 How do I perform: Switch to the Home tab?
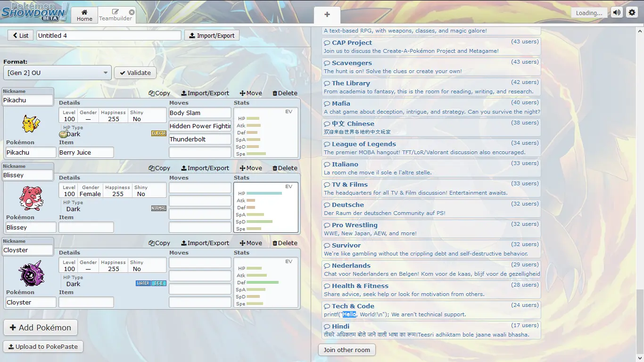(x=84, y=15)
